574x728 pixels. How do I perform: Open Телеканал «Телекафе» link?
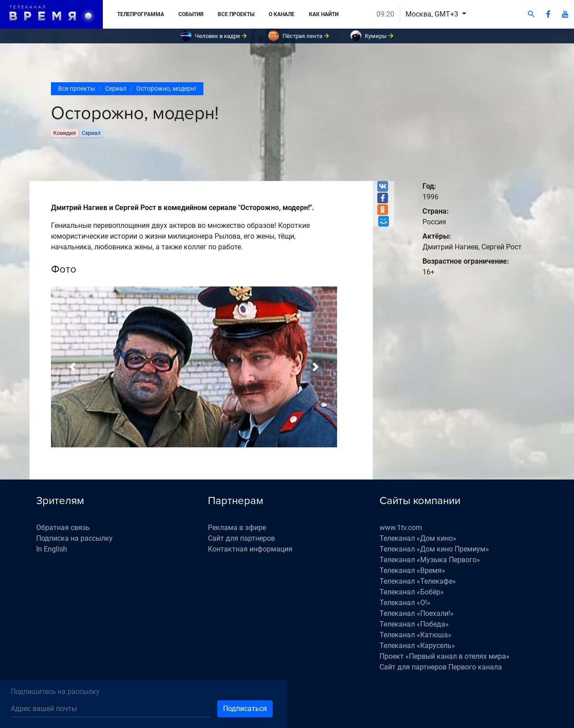[x=418, y=581]
